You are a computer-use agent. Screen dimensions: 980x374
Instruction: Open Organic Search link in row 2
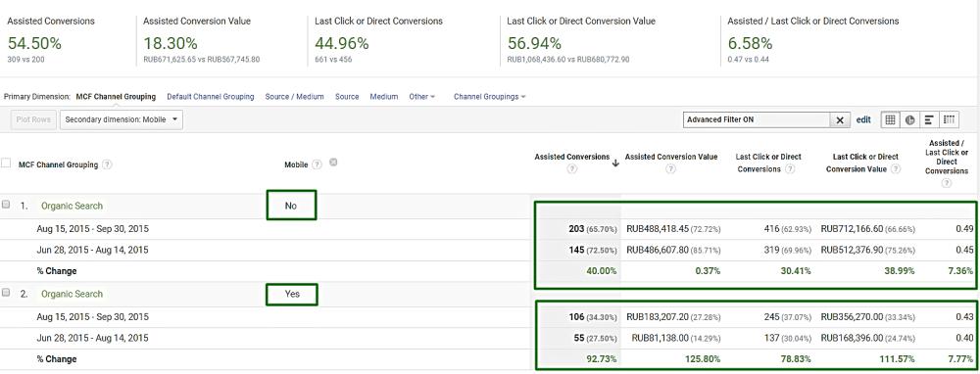(x=72, y=294)
